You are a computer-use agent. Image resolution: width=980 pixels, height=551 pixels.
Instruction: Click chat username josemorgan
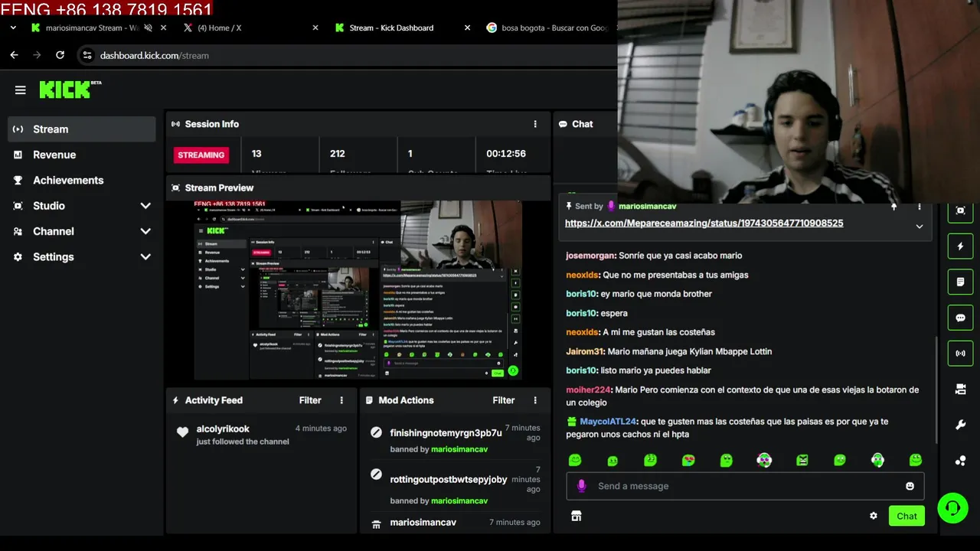(590, 256)
